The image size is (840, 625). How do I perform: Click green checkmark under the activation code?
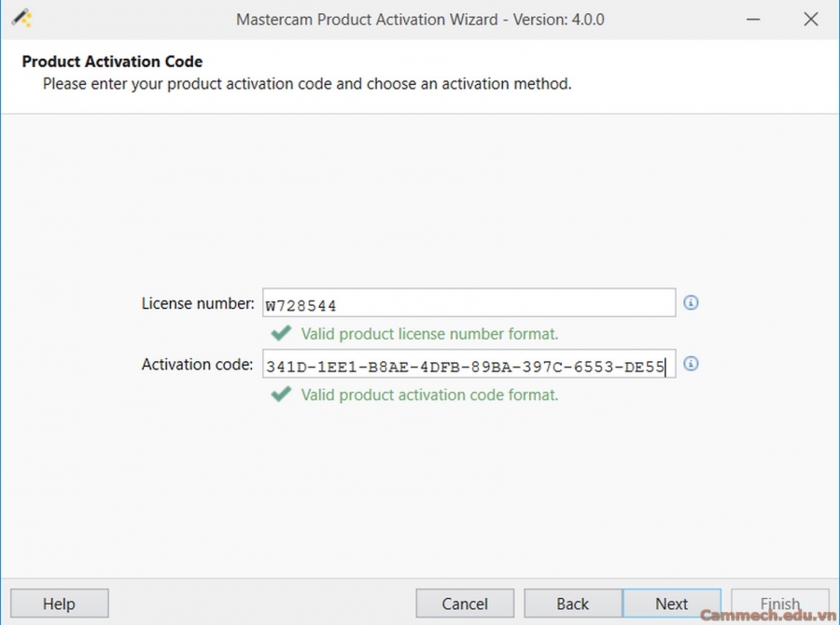[280, 395]
